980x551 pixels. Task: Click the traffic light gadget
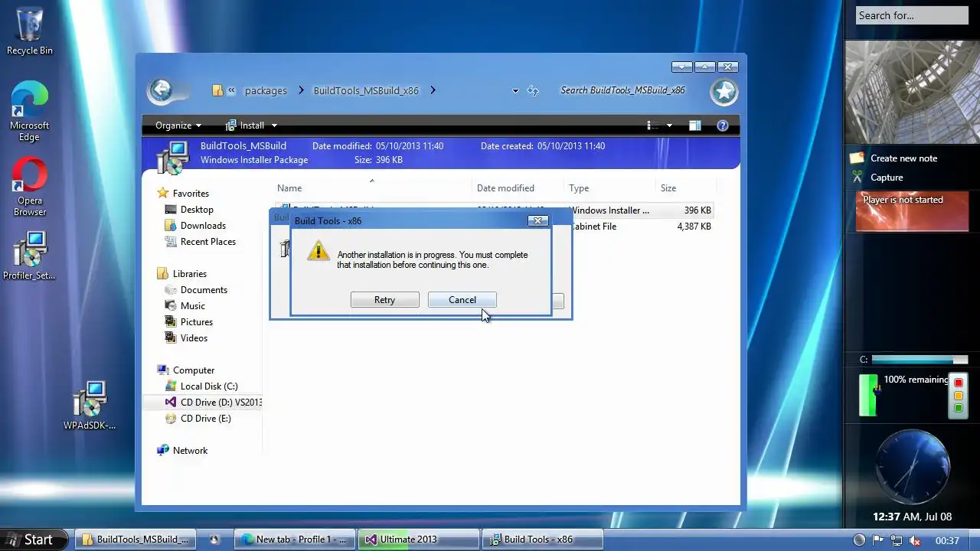958,395
